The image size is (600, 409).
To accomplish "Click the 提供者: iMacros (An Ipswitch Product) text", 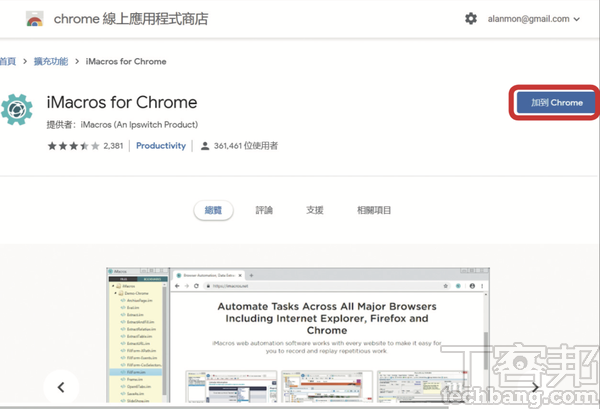I will [122, 125].
